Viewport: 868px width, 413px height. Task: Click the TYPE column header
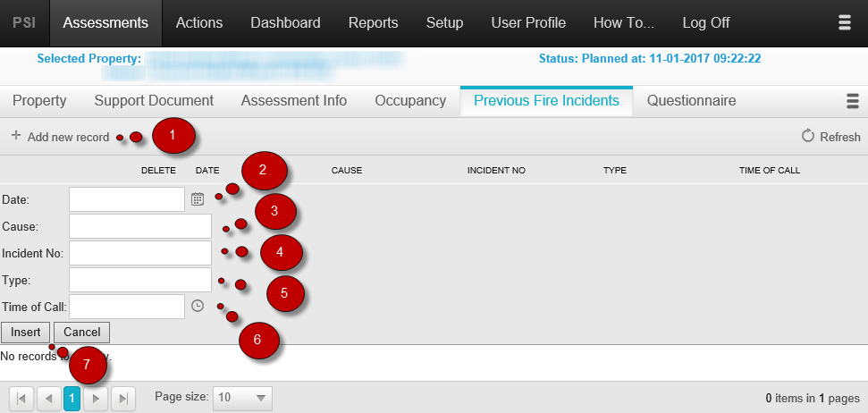coord(615,171)
